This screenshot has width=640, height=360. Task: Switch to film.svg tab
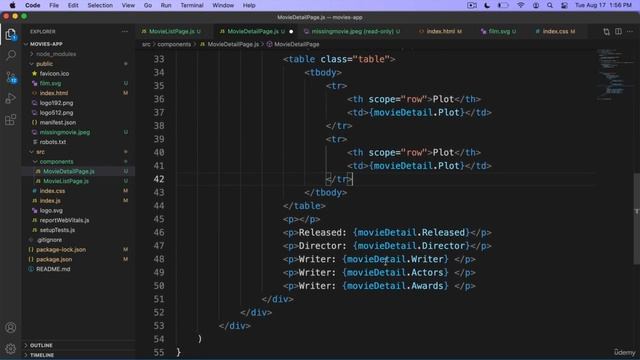point(499,31)
